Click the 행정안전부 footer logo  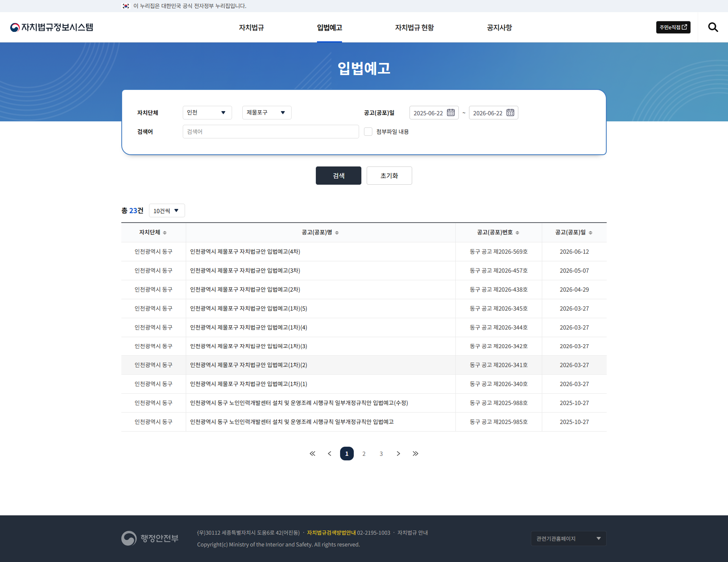tap(150, 538)
